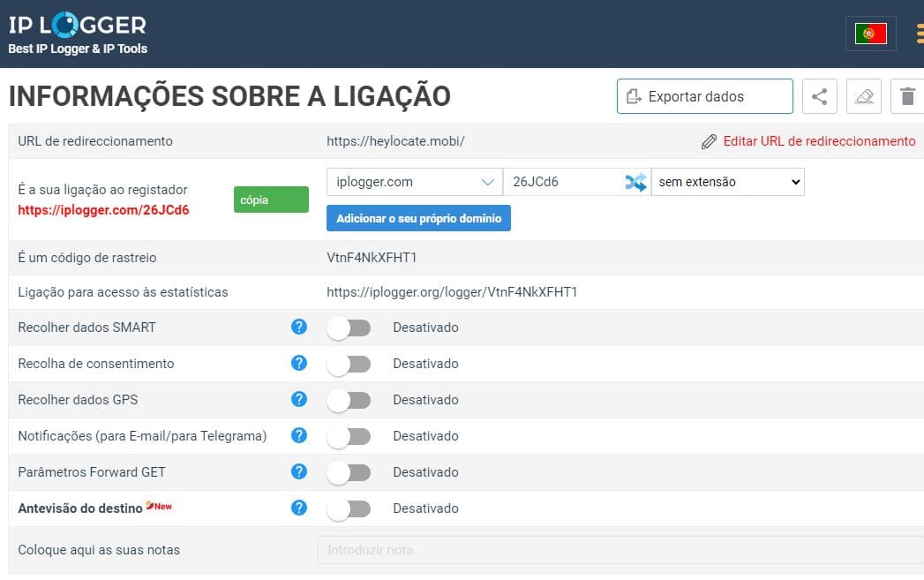Open help icon for Recolher dados GPS
924x580 pixels.
coord(299,400)
